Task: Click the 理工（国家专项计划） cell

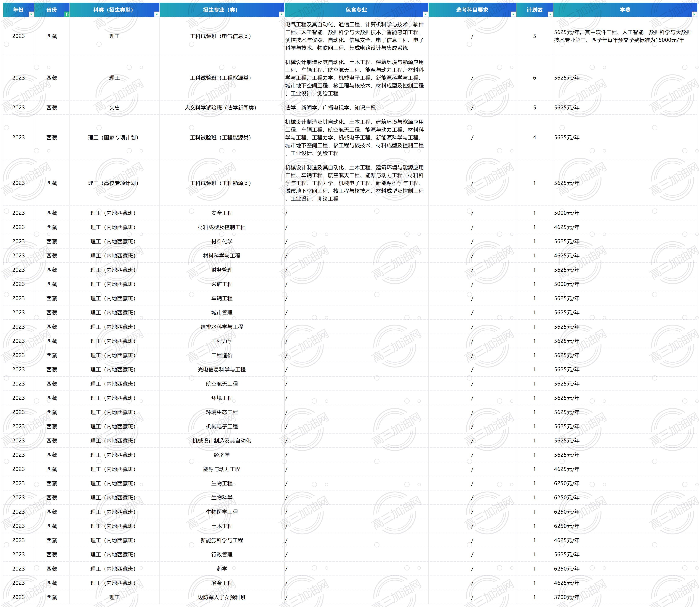Action: click(x=114, y=138)
